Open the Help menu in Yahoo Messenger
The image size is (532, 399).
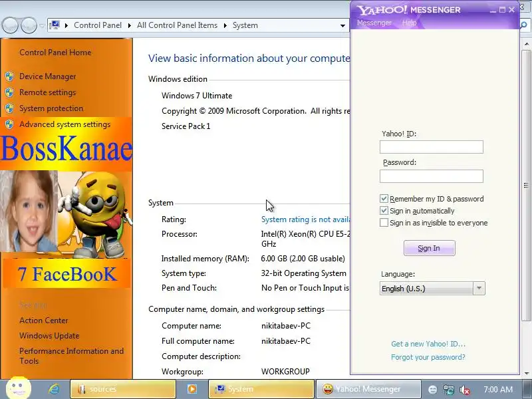tap(409, 23)
